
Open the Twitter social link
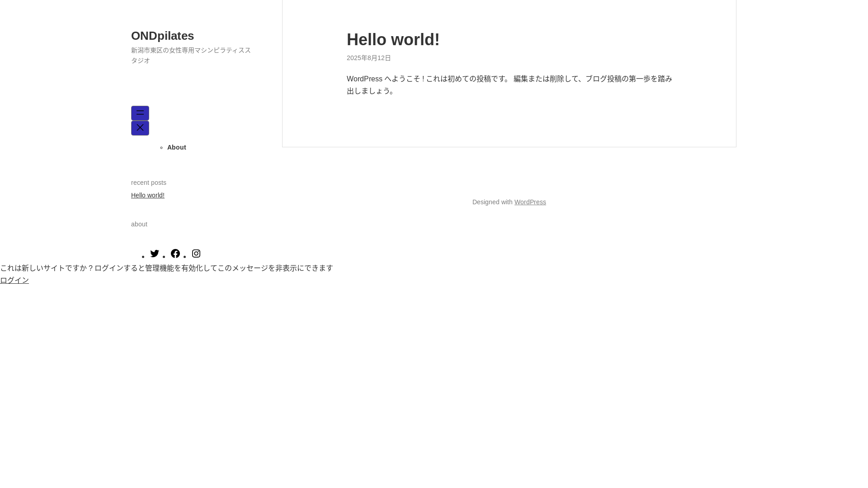click(155, 253)
